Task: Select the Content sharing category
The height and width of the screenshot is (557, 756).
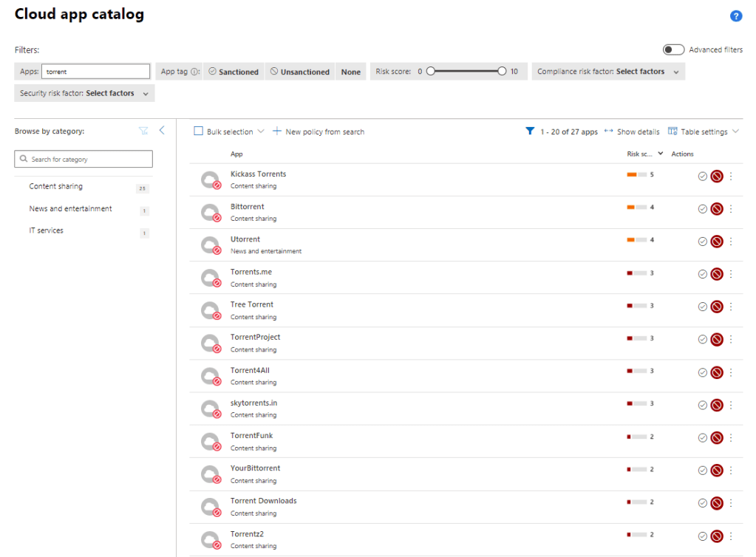Action: click(x=56, y=187)
